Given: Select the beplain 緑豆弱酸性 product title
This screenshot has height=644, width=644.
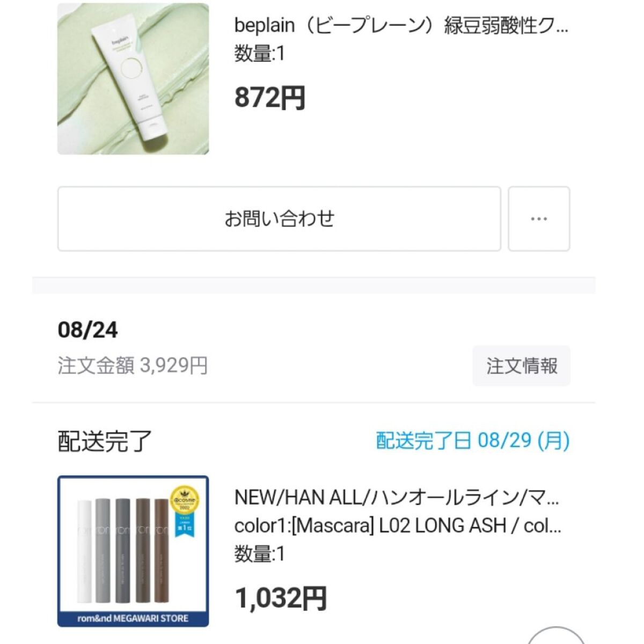Looking at the screenshot, I should 400,26.
